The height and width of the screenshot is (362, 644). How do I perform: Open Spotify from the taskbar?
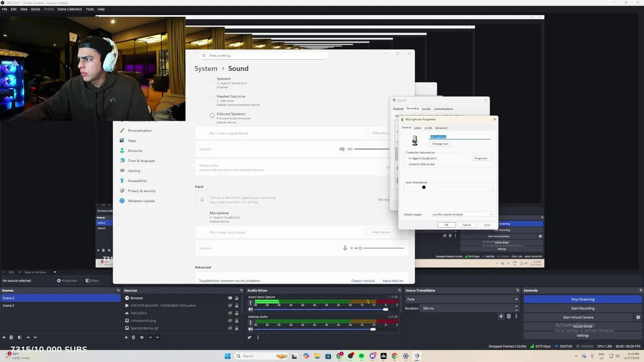361,356
